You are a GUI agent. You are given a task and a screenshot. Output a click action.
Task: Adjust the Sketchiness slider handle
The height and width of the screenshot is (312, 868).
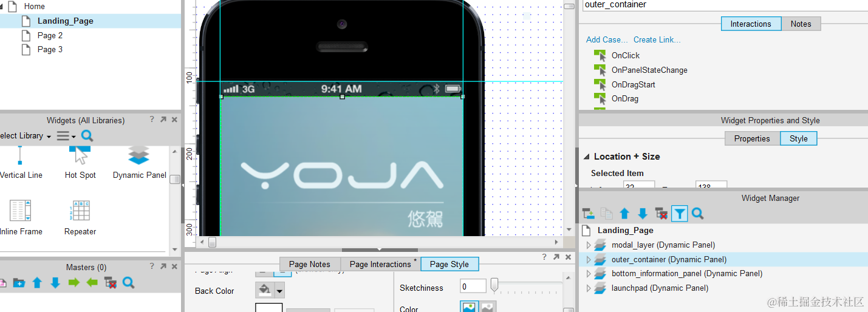494,284
